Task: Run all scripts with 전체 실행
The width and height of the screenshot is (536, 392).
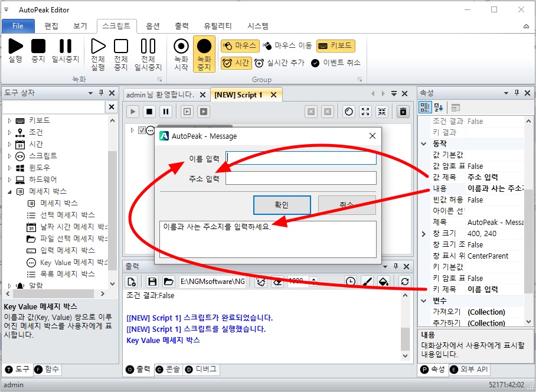Action: click(x=98, y=55)
